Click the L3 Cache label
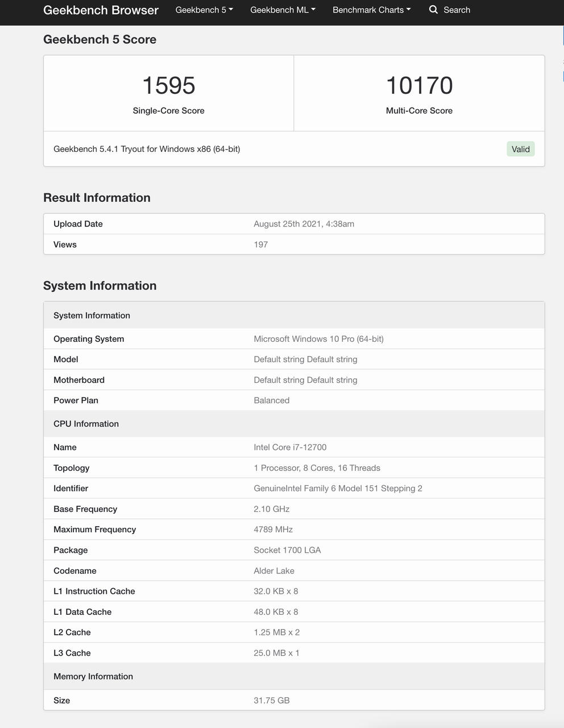This screenshot has width=564, height=728. [72, 653]
